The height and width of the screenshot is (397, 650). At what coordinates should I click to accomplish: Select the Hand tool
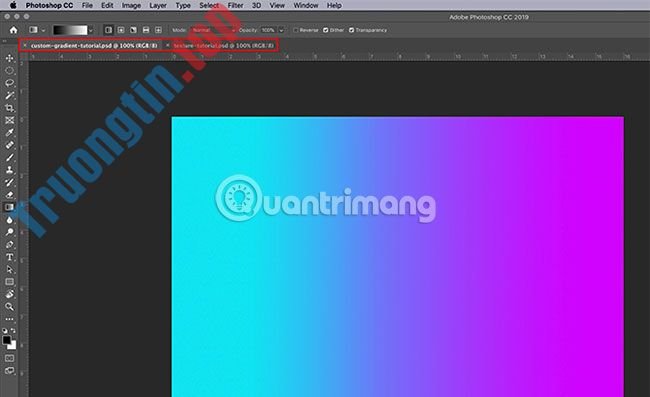coord(10,294)
